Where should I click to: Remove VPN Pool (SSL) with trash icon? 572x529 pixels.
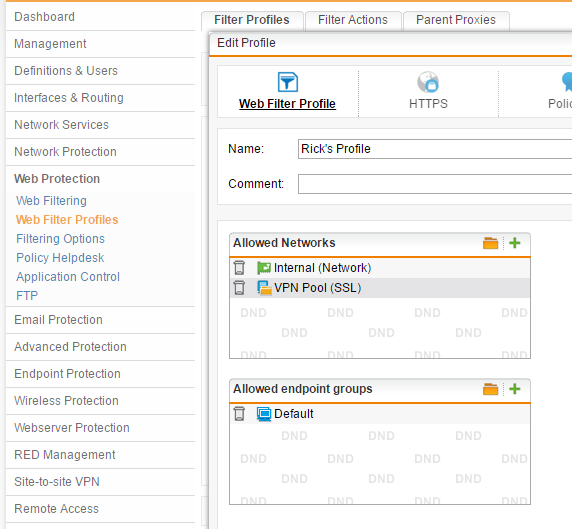pos(239,288)
